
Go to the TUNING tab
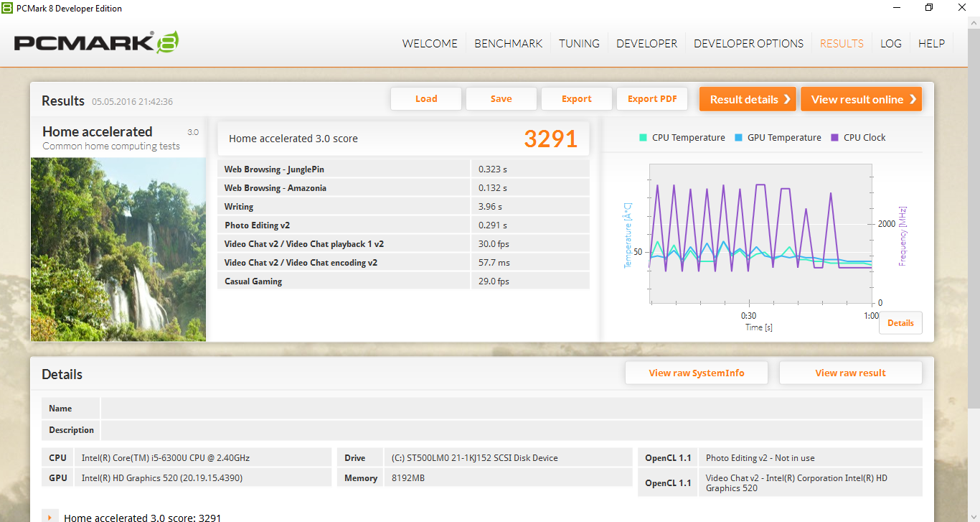point(579,43)
